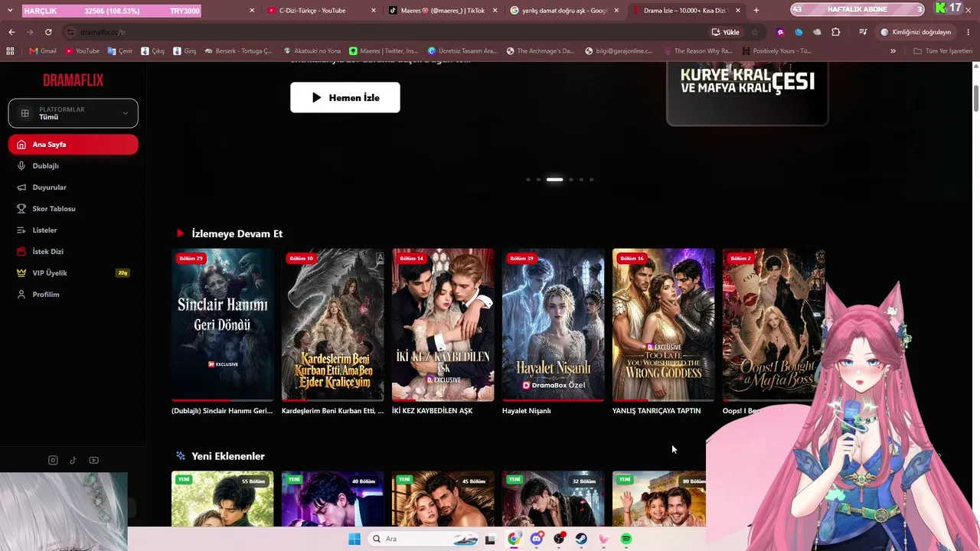Open the Akatsuki no Yona bookmark
Viewport: 980px width, 551px height.
(x=312, y=51)
